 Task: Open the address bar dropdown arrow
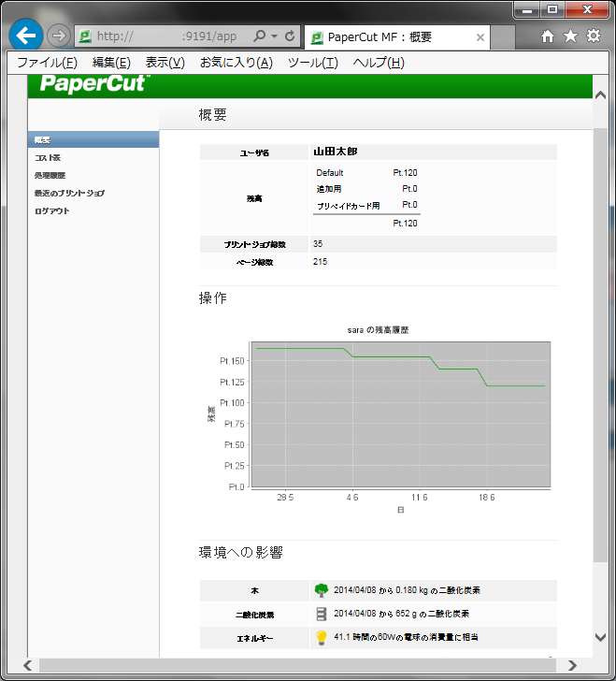[x=275, y=36]
